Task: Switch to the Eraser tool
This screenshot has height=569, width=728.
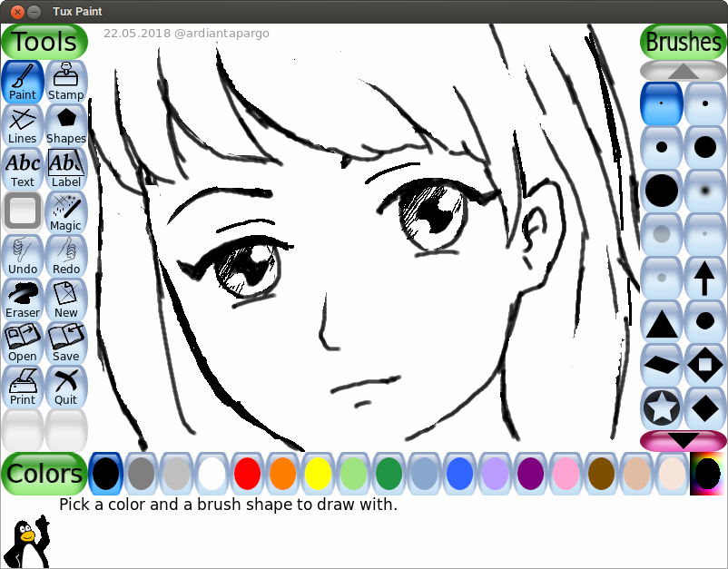Action: click(x=23, y=299)
